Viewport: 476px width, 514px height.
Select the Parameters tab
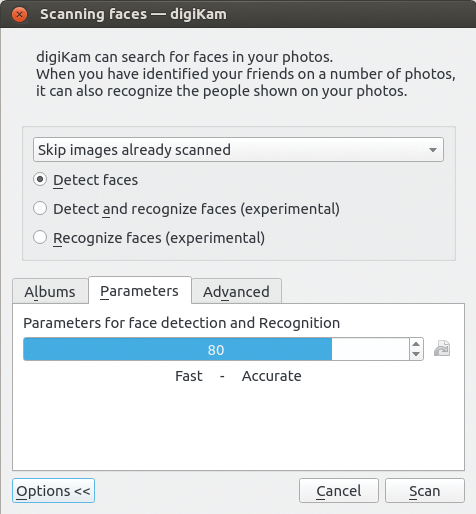(140, 291)
